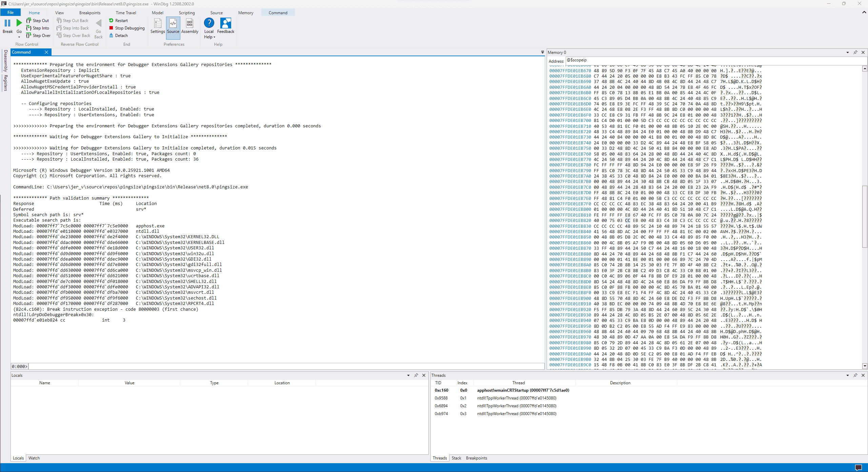
Task: Click the Break pause icon
Action: 7,23
